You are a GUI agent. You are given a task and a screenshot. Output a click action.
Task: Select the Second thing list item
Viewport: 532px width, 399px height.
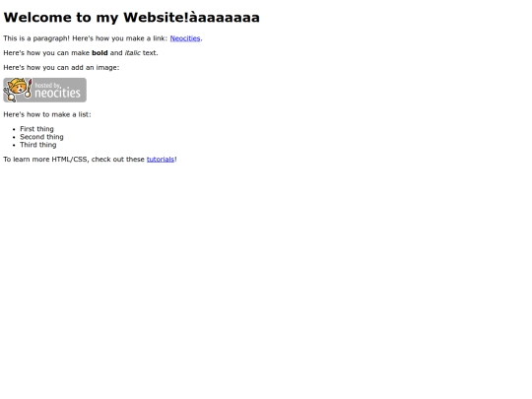click(41, 137)
